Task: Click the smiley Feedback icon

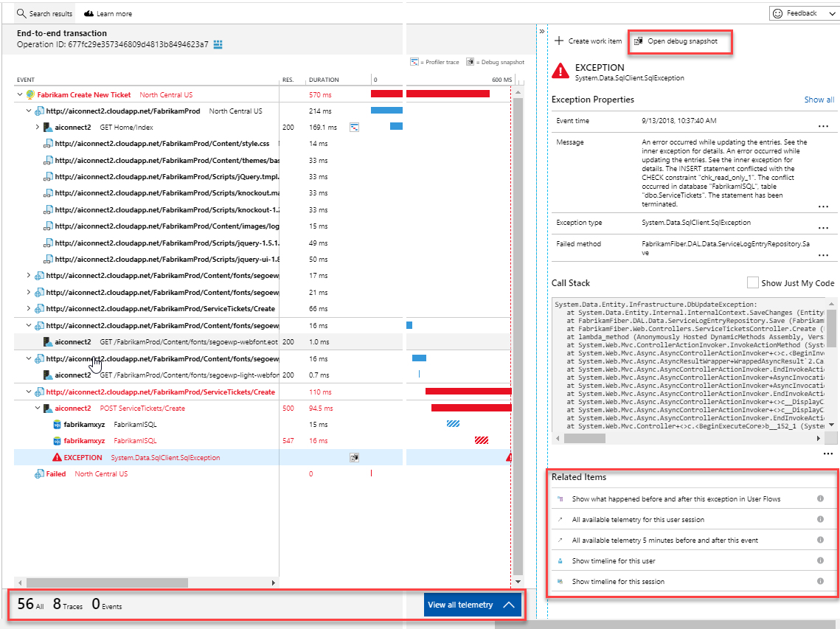Action: [x=777, y=13]
